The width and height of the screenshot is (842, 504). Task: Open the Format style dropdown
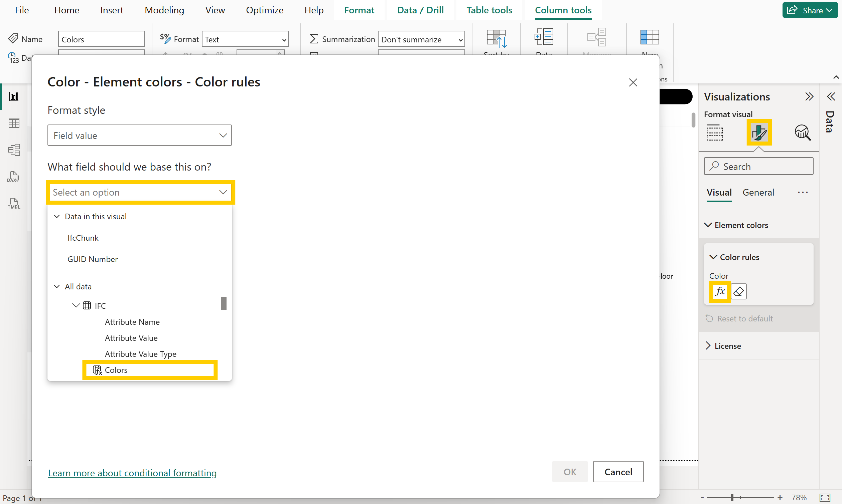[x=139, y=135]
